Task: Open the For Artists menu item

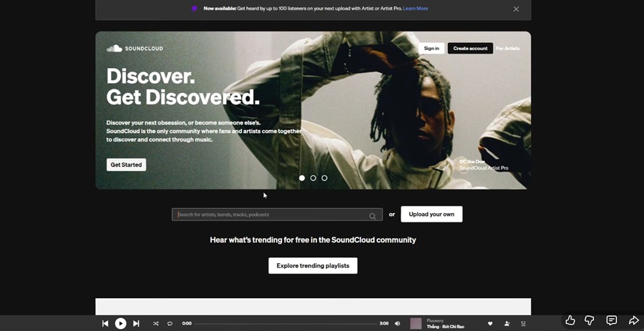Action: tap(507, 49)
